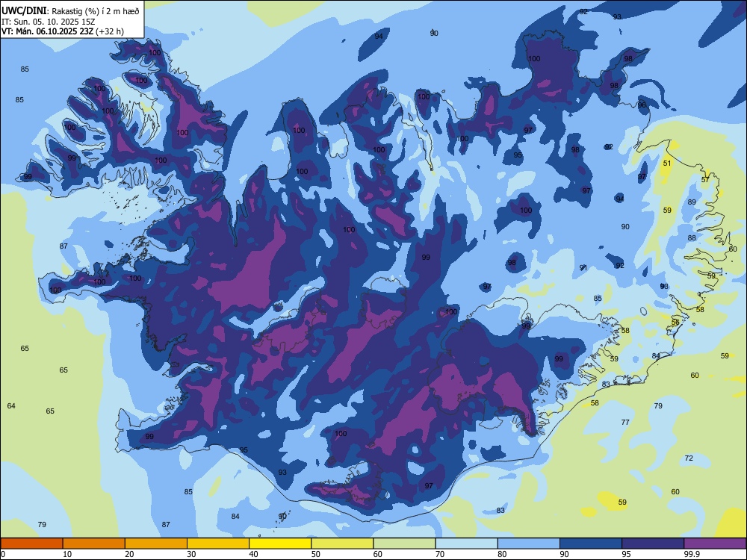
Task: Click the legend tick label '40'
Action: pyautogui.click(x=253, y=554)
